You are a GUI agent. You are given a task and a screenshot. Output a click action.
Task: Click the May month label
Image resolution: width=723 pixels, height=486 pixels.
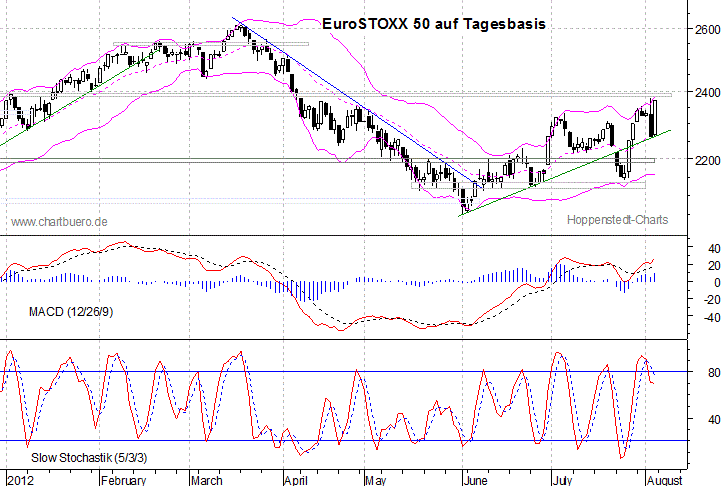tap(375, 480)
